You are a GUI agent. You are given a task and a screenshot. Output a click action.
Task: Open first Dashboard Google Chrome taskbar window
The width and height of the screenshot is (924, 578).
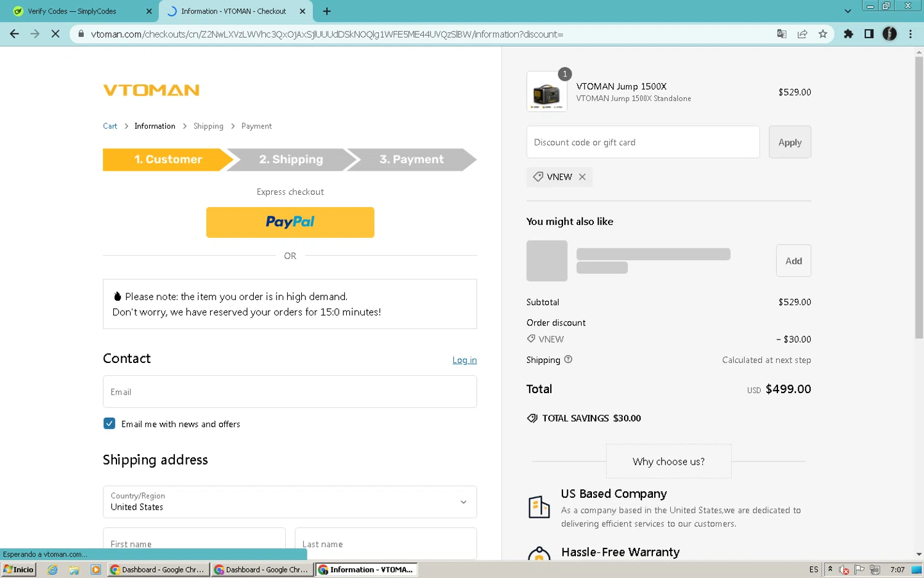tap(158, 570)
